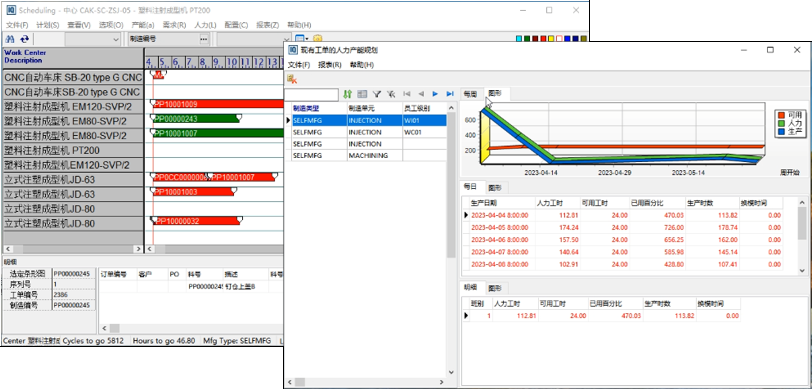Click the green Gantt bar PP10001007
Viewport: 812px width, 389px height.
click(219, 133)
